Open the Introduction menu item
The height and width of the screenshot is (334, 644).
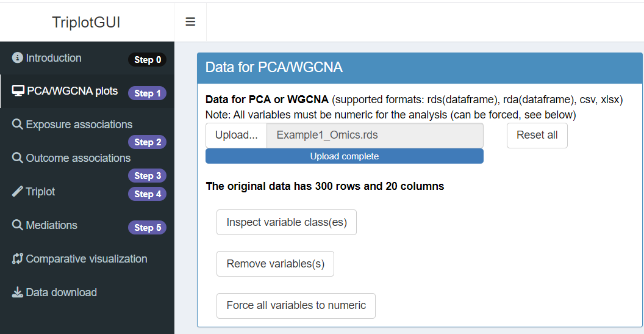[54, 58]
